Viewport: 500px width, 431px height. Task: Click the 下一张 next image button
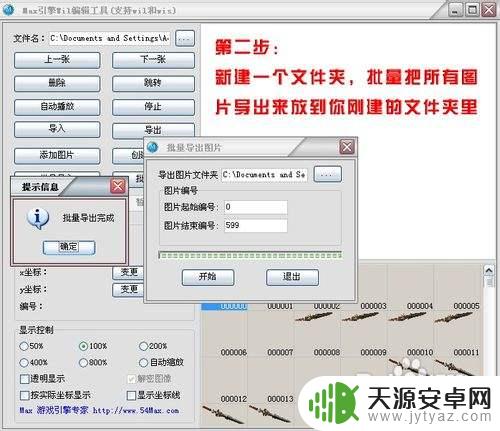(153, 60)
